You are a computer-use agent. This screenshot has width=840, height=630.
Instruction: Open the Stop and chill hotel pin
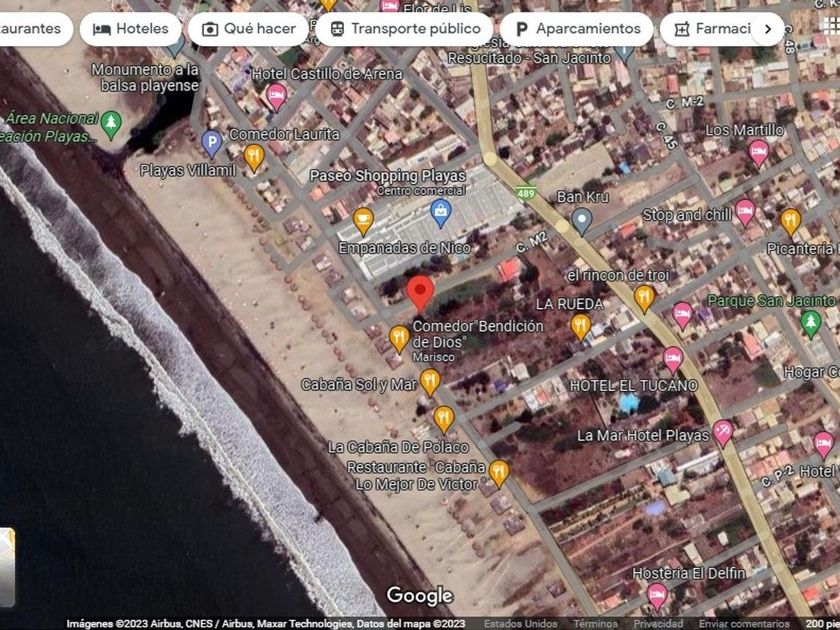tap(745, 212)
